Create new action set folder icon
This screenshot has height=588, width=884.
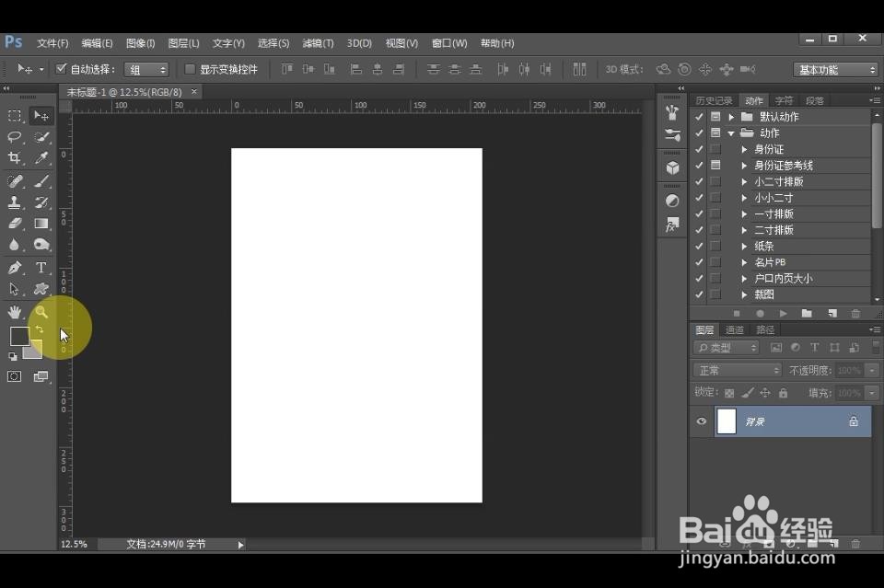point(807,313)
